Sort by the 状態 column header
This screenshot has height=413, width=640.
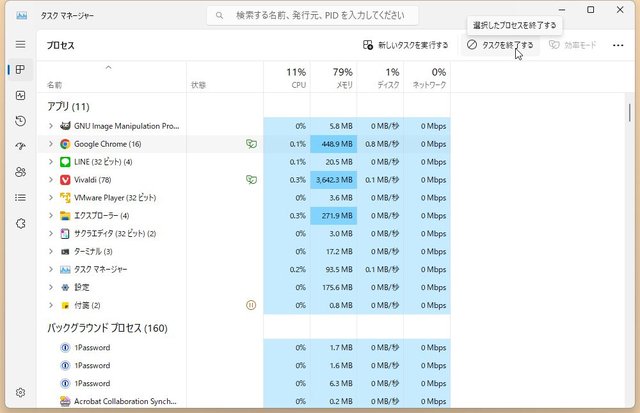[225, 77]
